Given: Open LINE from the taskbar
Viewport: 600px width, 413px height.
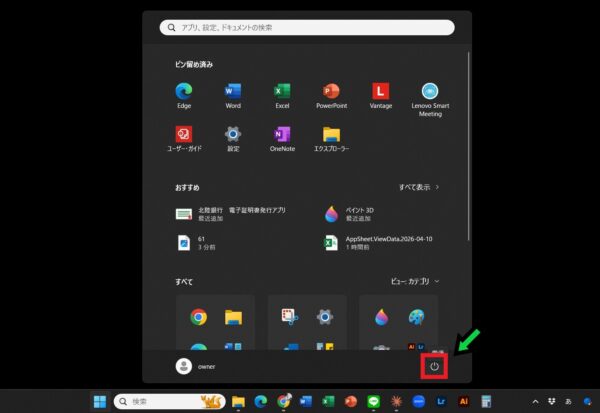Looking at the screenshot, I should click(373, 402).
